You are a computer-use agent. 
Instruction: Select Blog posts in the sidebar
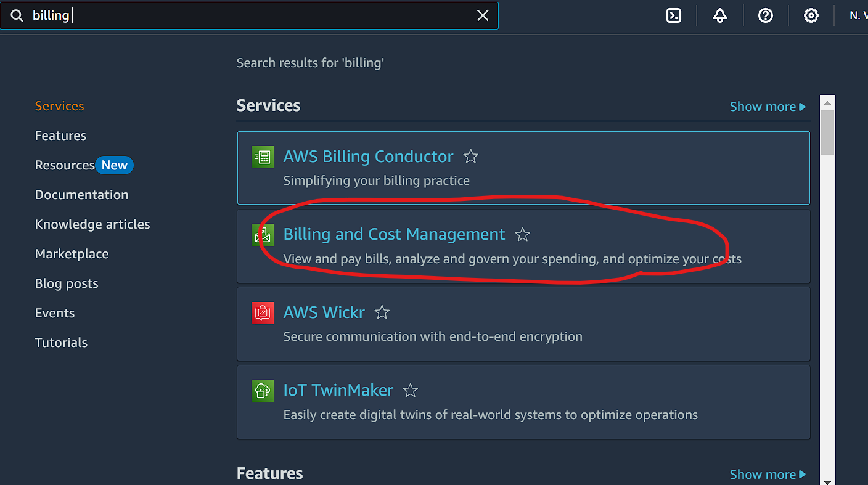[x=67, y=283]
